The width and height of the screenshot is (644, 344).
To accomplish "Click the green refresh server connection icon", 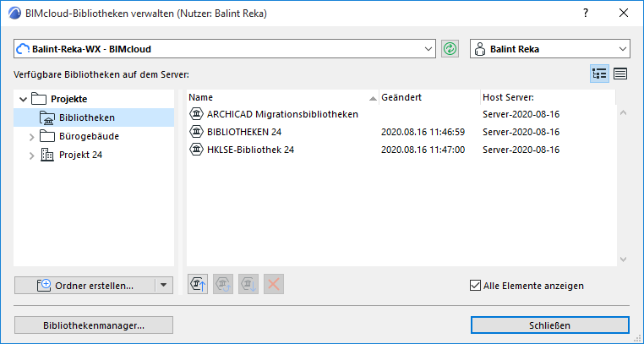I will (x=450, y=49).
